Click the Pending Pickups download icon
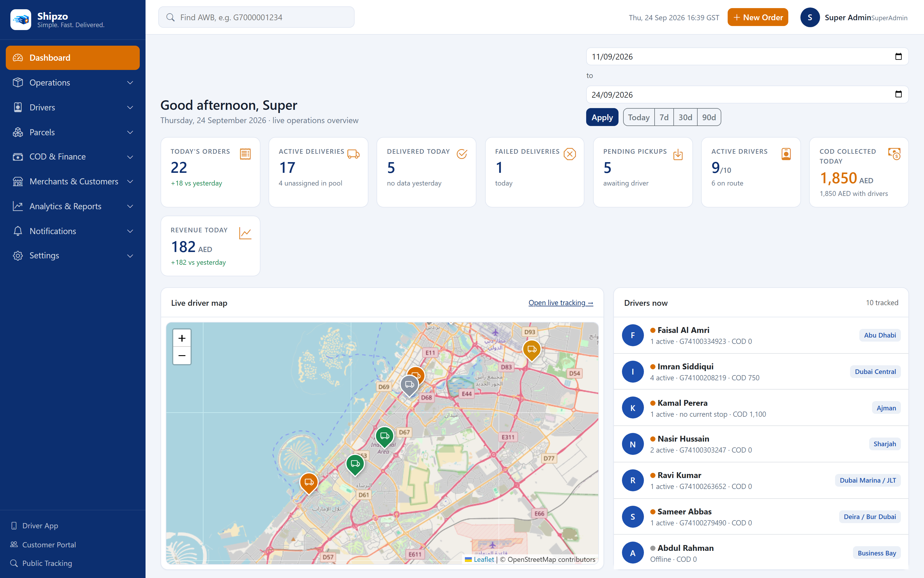 (x=678, y=154)
